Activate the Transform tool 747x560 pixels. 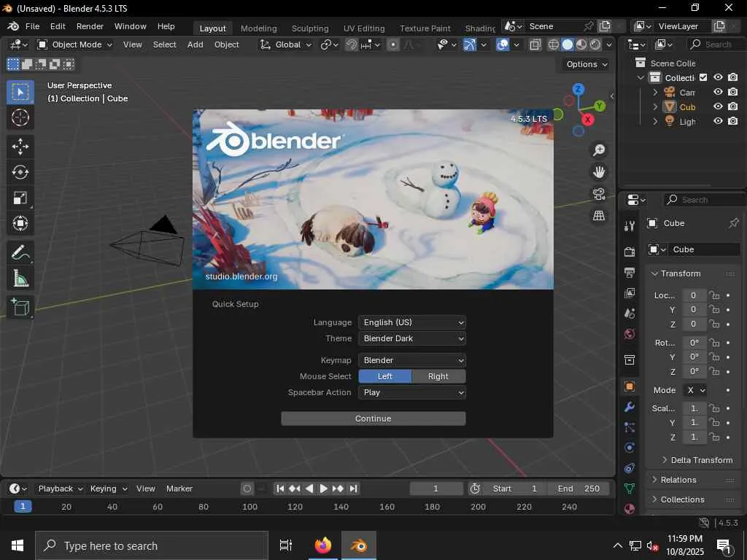[20, 223]
